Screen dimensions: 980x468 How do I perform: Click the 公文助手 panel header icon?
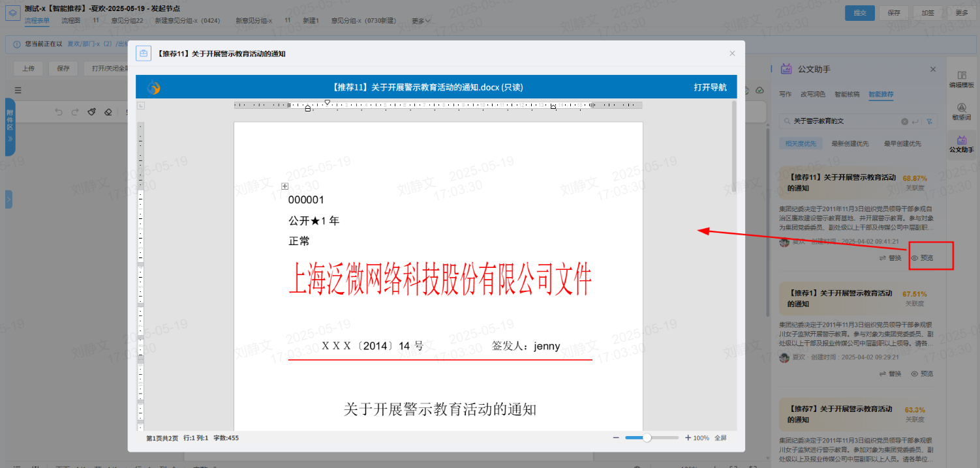pyautogui.click(x=786, y=68)
